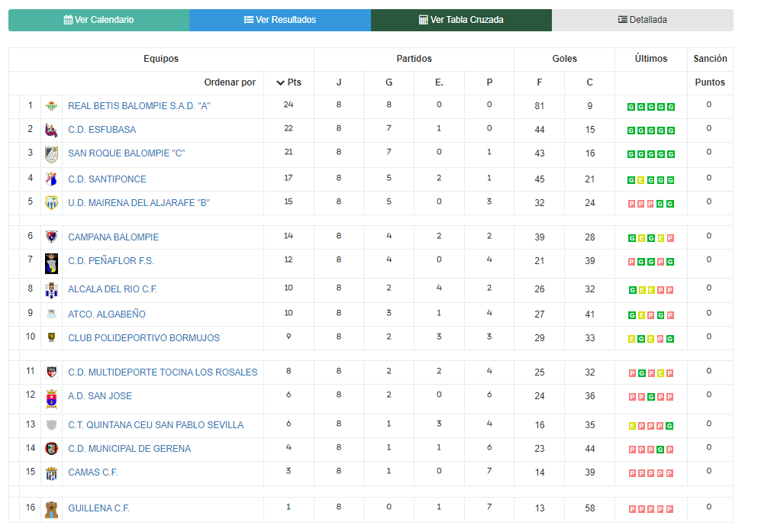Open the Ver Resultados tab
Viewport: 758px width, 532px height.
tap(280, 20)
